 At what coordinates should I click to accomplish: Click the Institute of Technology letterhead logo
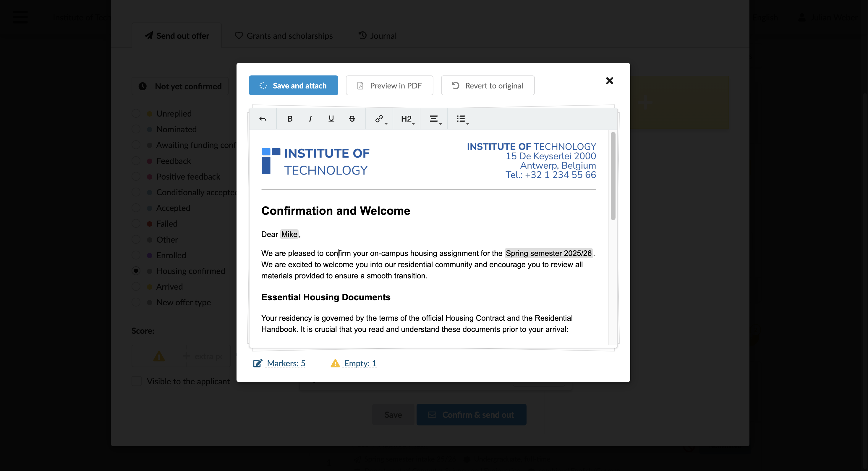[x=315, y=162]
